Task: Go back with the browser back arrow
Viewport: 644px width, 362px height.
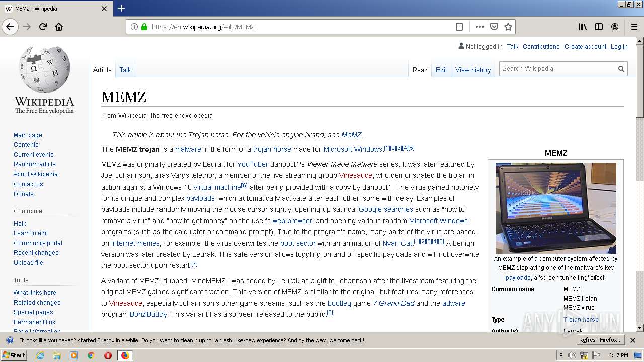Action: (x=10, y=27)
